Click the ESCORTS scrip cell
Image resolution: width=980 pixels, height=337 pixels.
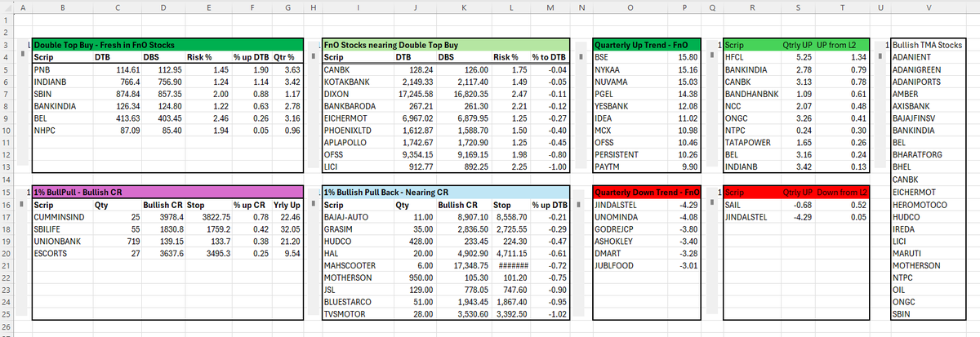[x=64, y=254]
